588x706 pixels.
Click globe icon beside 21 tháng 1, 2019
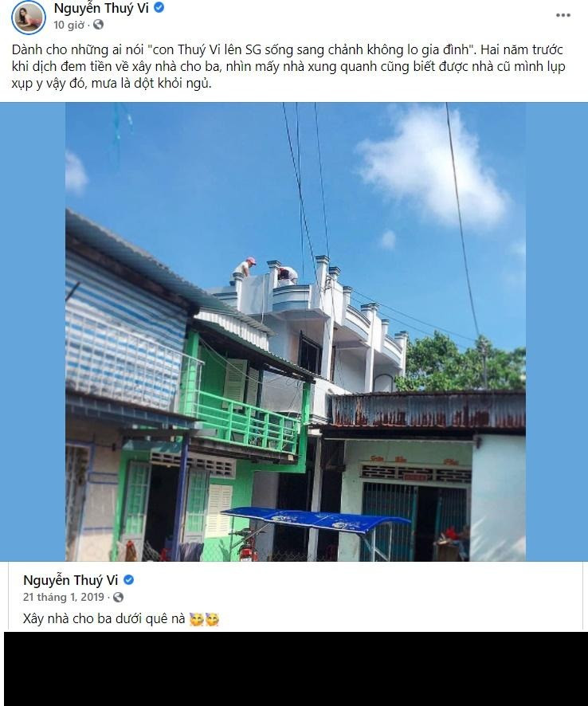point(118,597)
